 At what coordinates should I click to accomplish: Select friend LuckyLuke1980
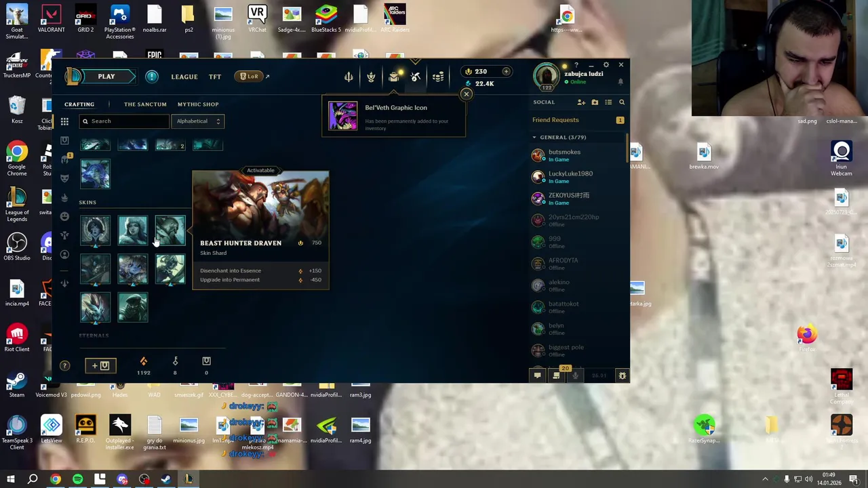click(578, 177)
